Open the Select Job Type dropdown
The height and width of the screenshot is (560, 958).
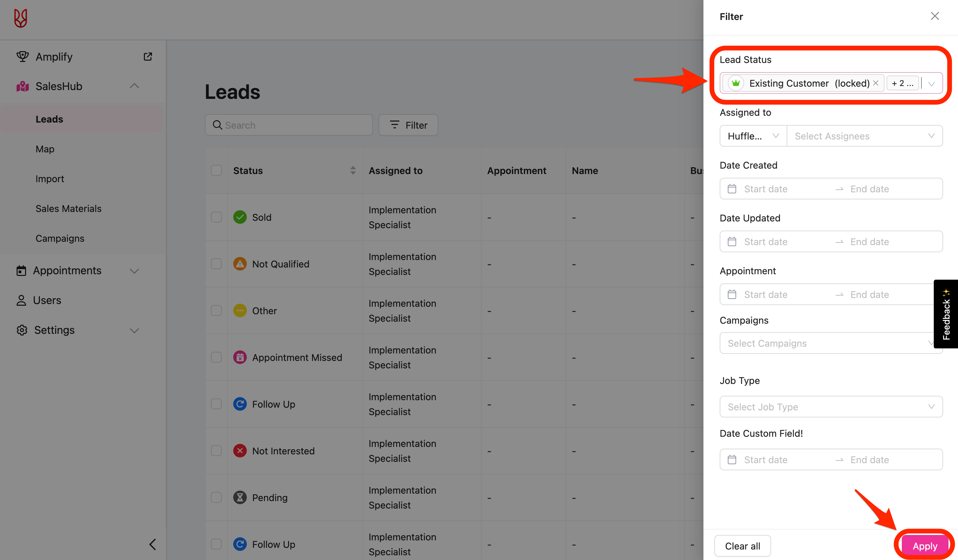(831, 407)
